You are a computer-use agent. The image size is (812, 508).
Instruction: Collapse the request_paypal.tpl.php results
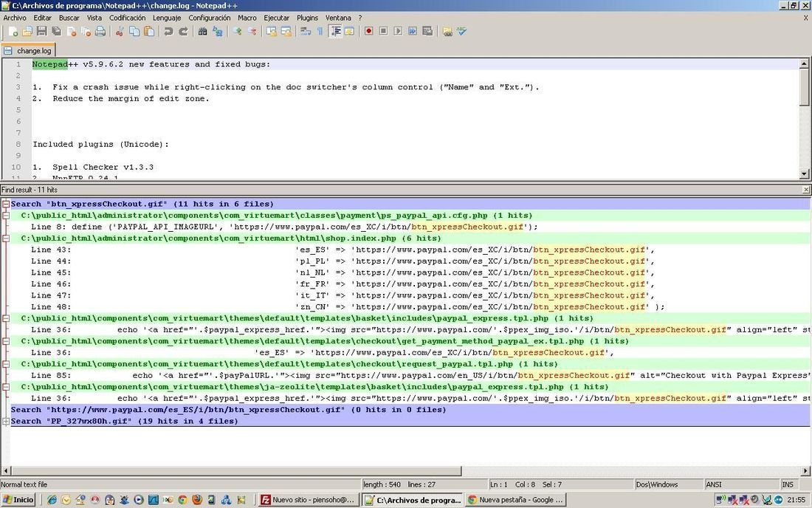[6, 364]
